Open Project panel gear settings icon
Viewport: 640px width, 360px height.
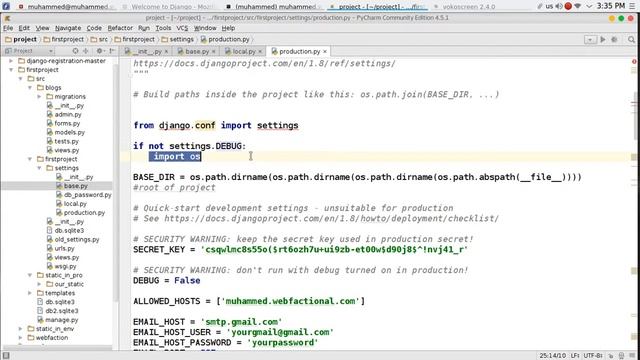[x=99, y=51]
